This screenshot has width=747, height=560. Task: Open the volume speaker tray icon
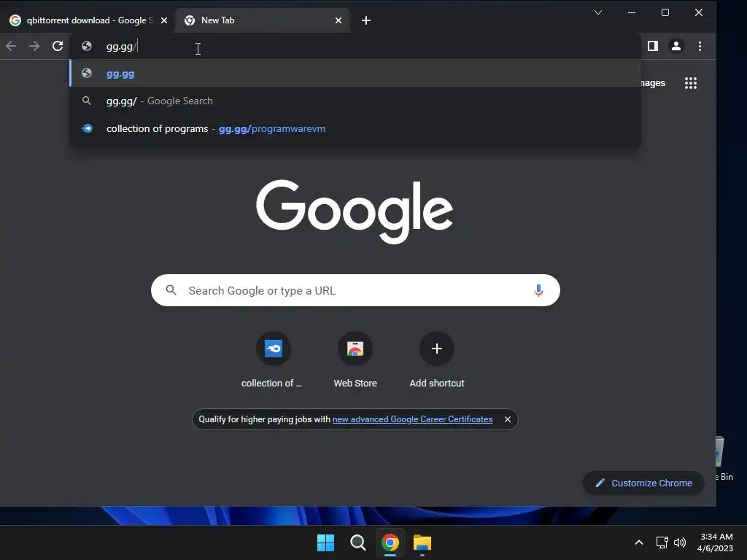(680, 542)
